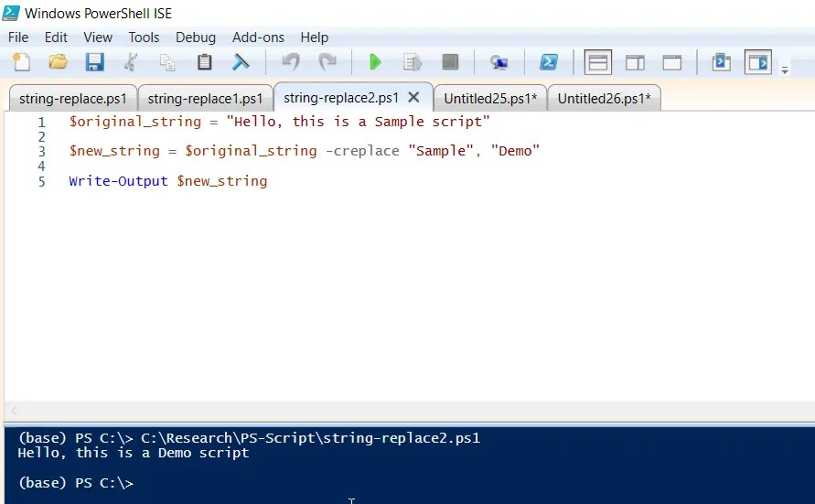Click line number 3 in the editor

tap(41, 151)
